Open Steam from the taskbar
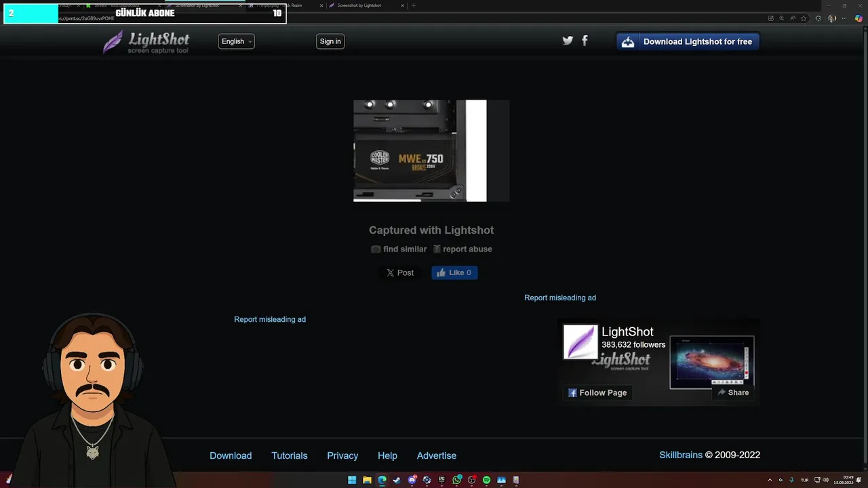The width and height of the screenshot is (868, 488). 397,480
